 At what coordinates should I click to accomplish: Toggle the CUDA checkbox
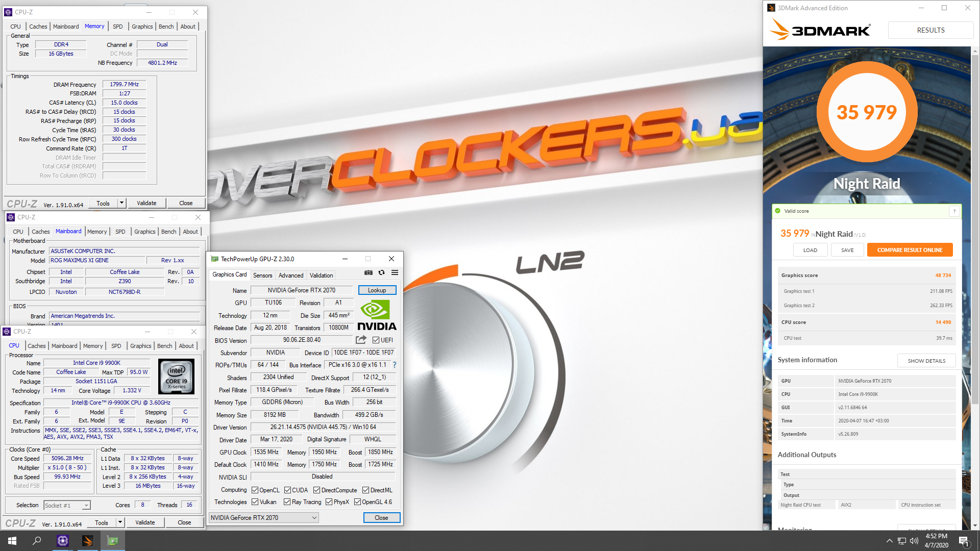coord(287,490)
